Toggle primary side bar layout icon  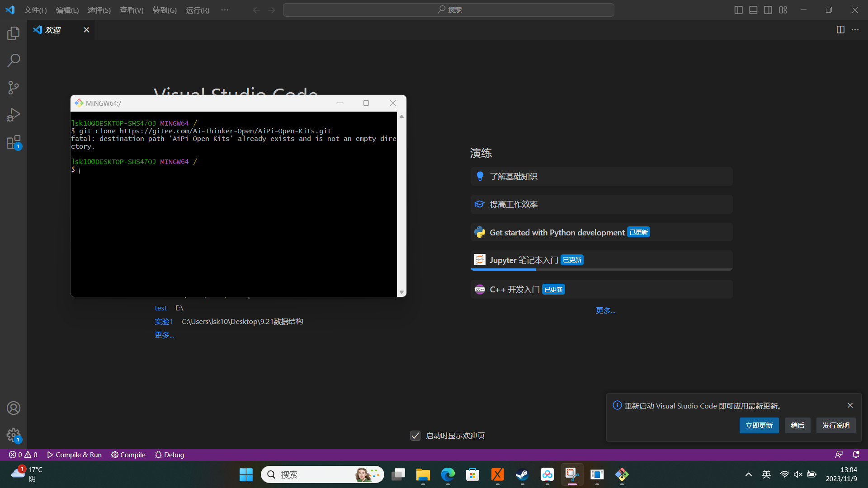click(x=739, y=10)
